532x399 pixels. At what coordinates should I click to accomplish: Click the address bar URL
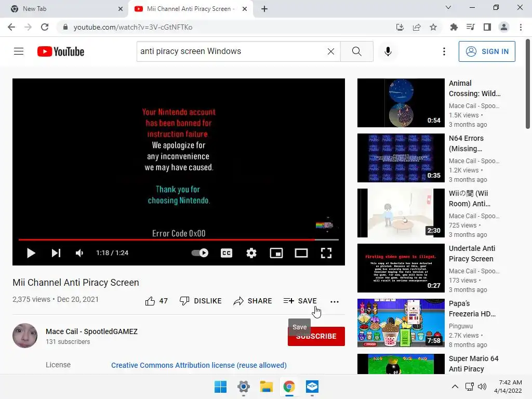(x=132, y=27)
